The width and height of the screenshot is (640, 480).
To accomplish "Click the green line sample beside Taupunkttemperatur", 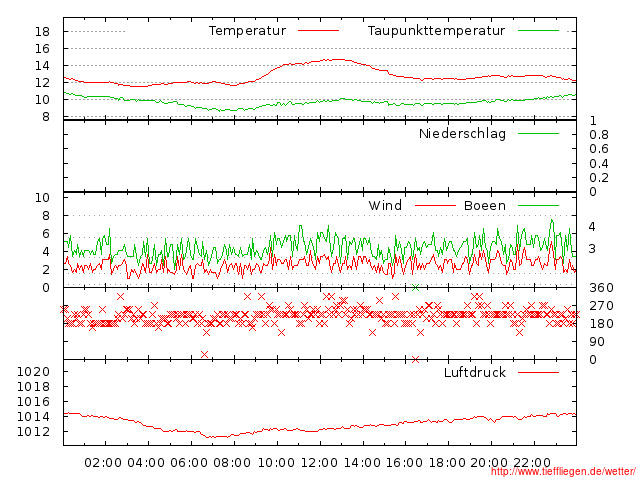I will tap(538, 31).
